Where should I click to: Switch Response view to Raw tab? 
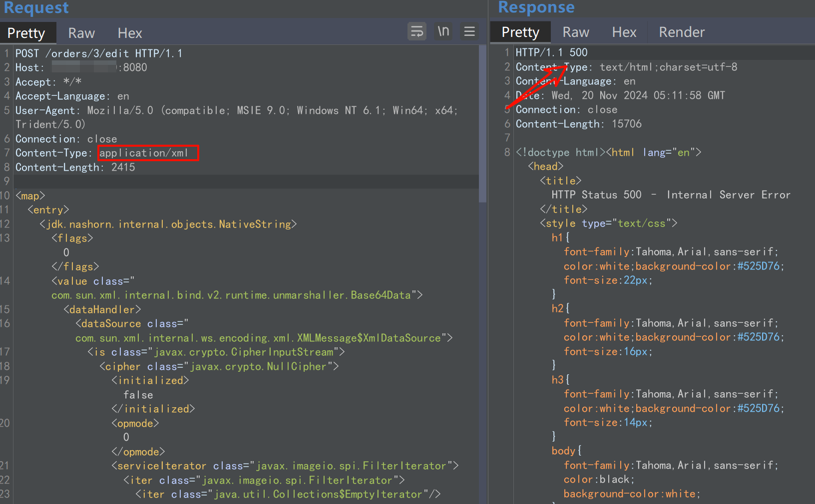[576, 32]
